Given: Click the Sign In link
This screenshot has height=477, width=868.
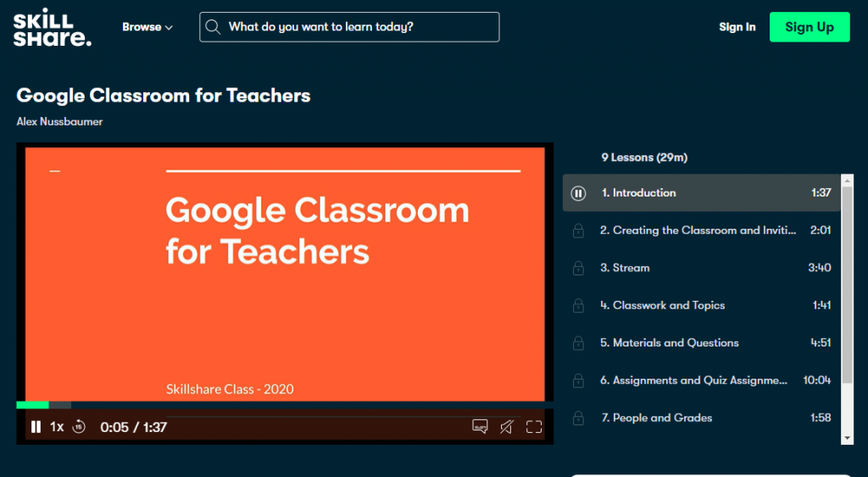Looking at the screenshot, I should [737, 27].
